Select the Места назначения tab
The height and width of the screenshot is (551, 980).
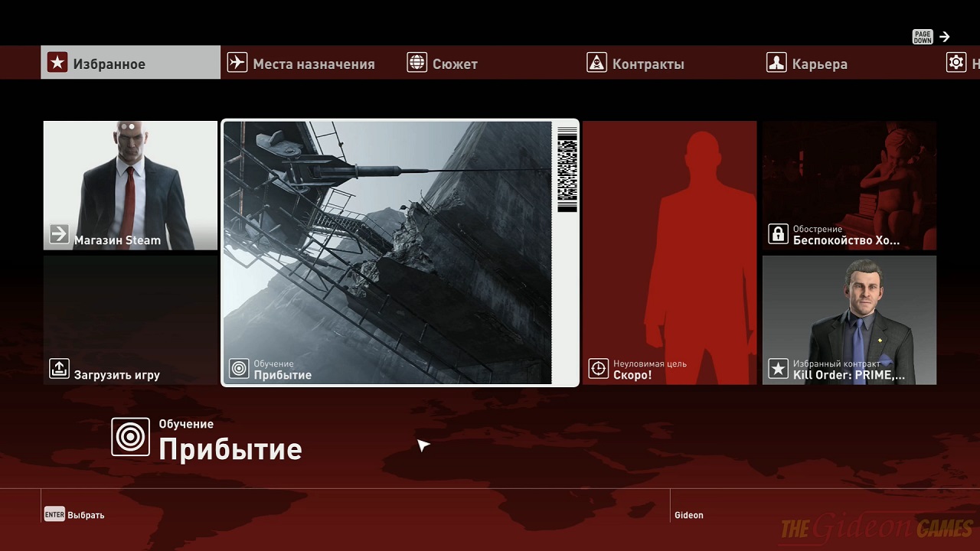tap(314, 64)
